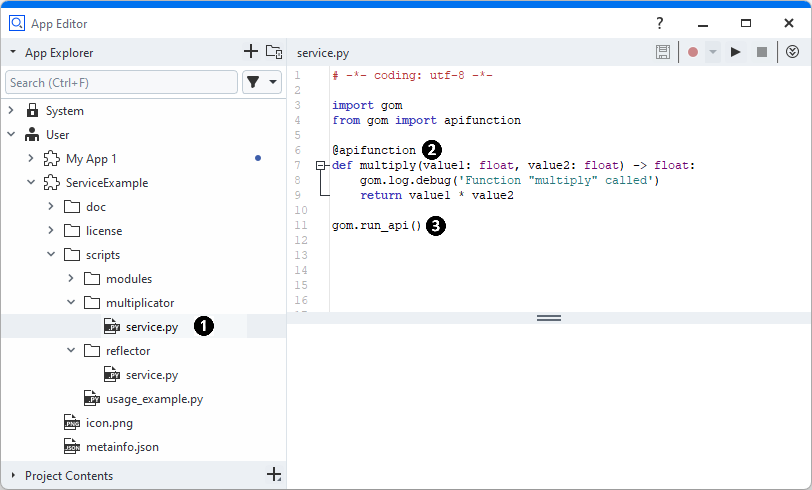The height and width of the screenshot is (490, 812).
Task: Select metainfo.json file
Action: point(122,447)
